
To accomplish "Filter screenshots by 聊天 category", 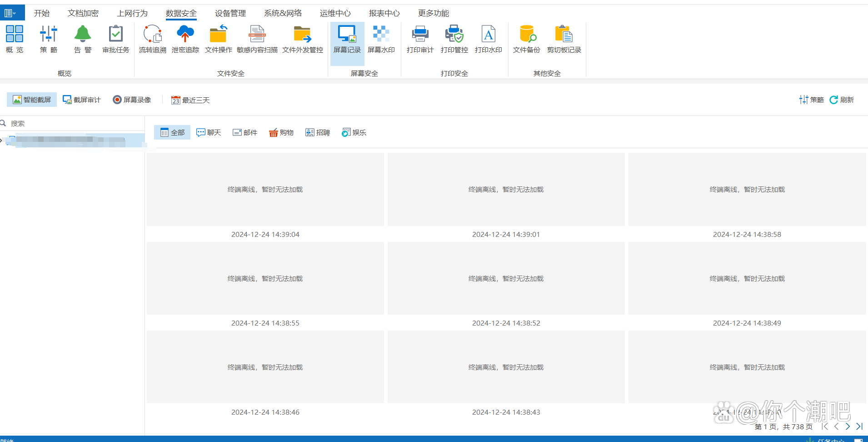I will (x=209, y=132).
